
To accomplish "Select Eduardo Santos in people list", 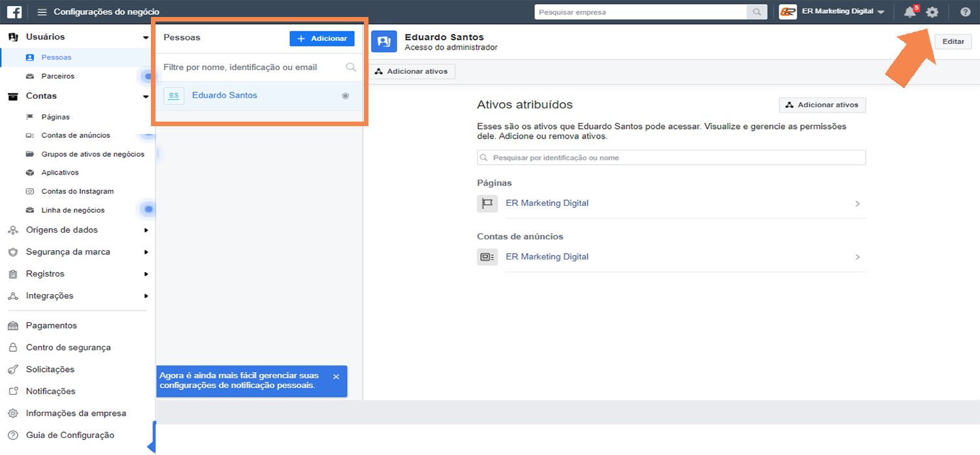I will [224, 95].
